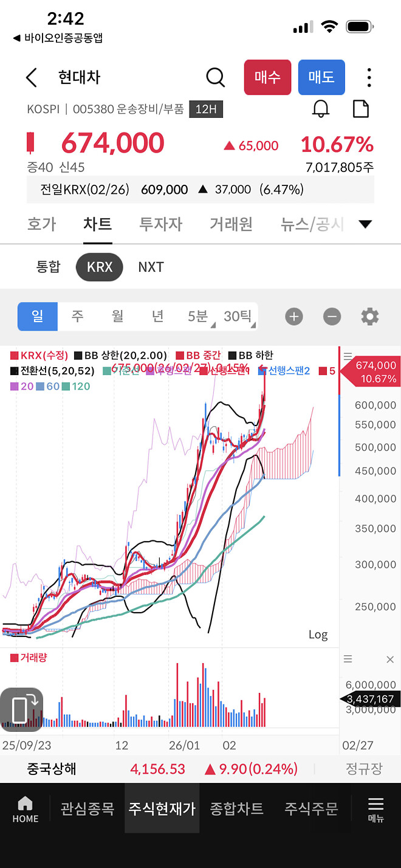Zoom out using the minus icon

click(x=332, y=316)
